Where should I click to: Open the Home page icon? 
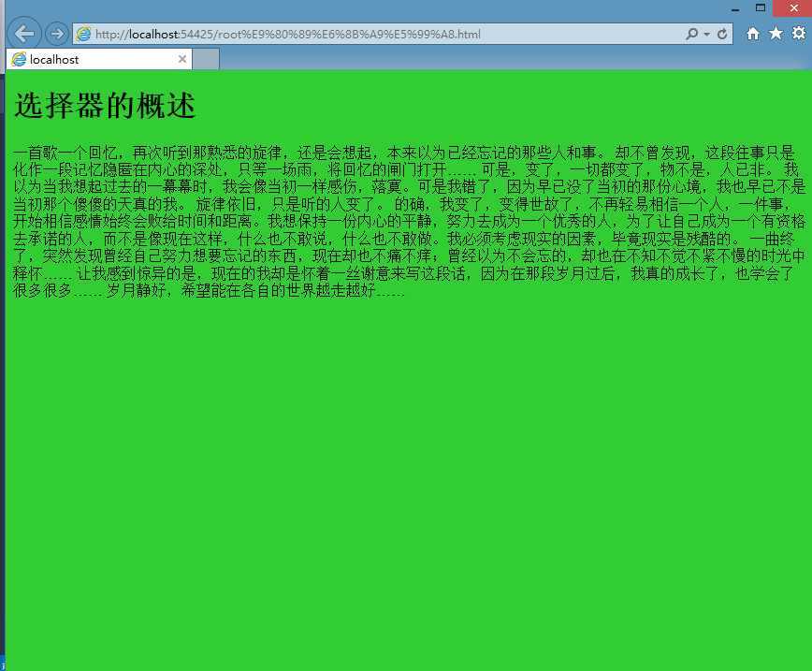(753, 34)
